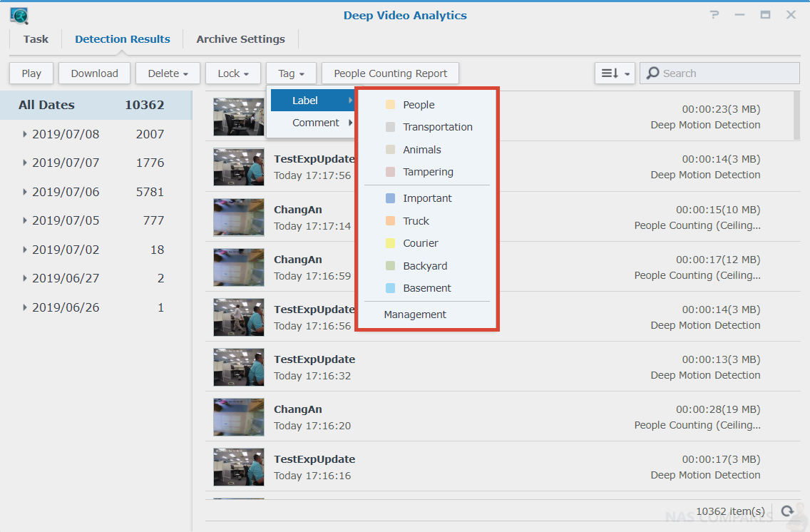Screen dimensions: 810x532
Task: Click the 10362 item(s) status text
Action: click(x=730, y=511)
